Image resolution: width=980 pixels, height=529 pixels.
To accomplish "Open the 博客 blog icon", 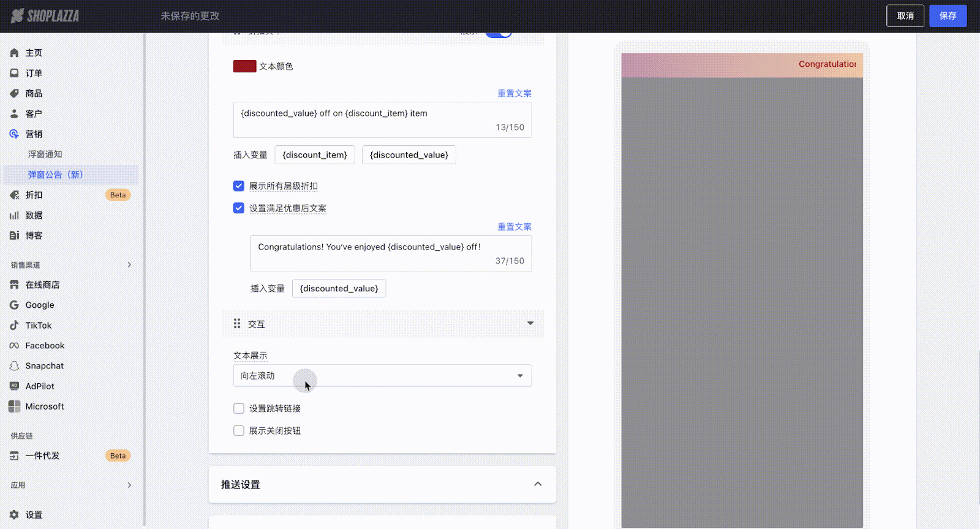I will [14, 235].
